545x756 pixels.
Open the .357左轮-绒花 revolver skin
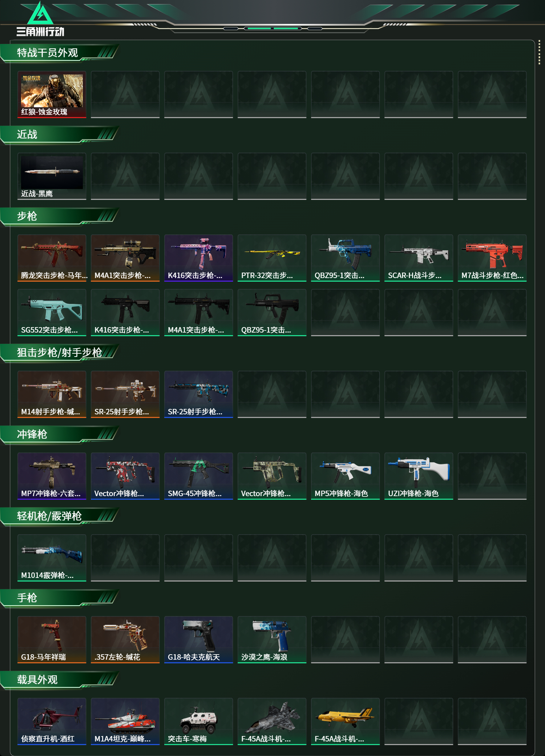pos(125,640)
